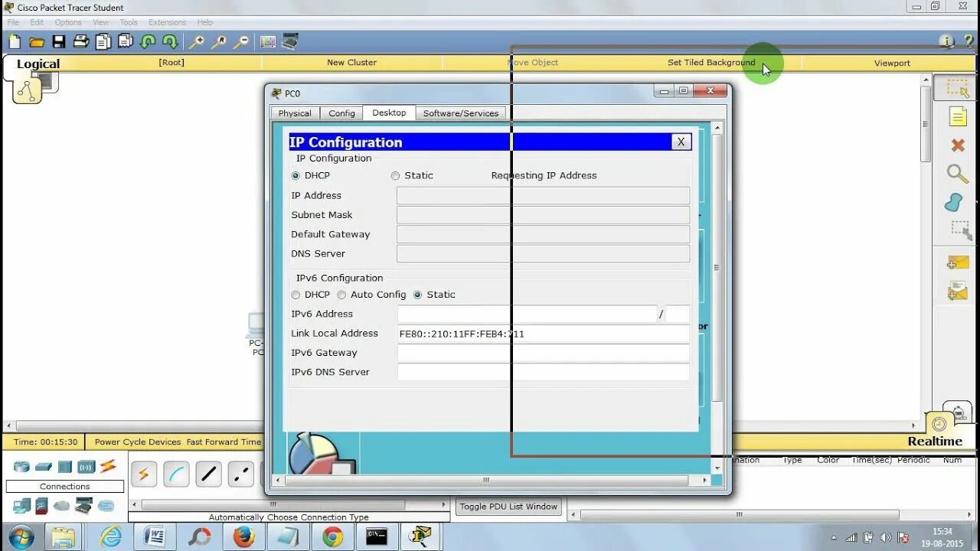Switch to the Desktop tab in PC0
Image resolution: width=980 pixels, height=551 pixels.
point(389,112)
